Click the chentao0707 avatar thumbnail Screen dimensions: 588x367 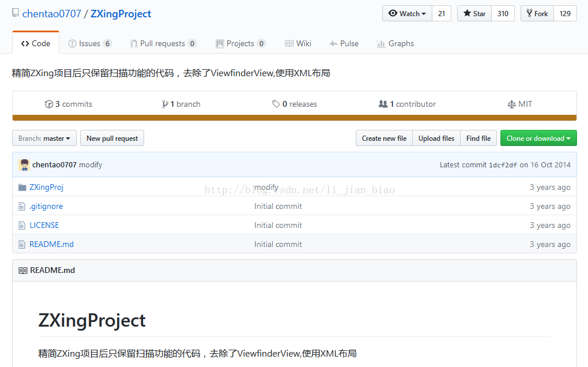pos(24,164)
